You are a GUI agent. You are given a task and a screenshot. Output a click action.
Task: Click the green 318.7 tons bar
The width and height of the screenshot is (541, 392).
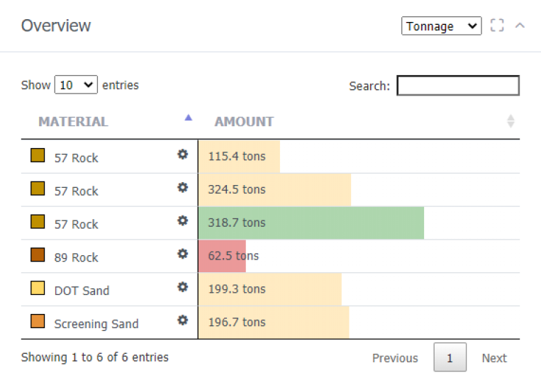point(311,223)
